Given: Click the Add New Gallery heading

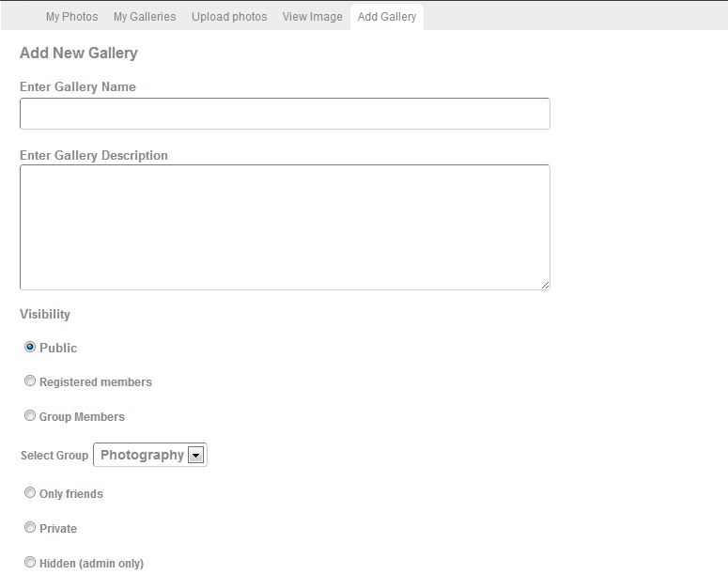Looking at the screenshot, I should pyautogui.click(x=79, y=53).
